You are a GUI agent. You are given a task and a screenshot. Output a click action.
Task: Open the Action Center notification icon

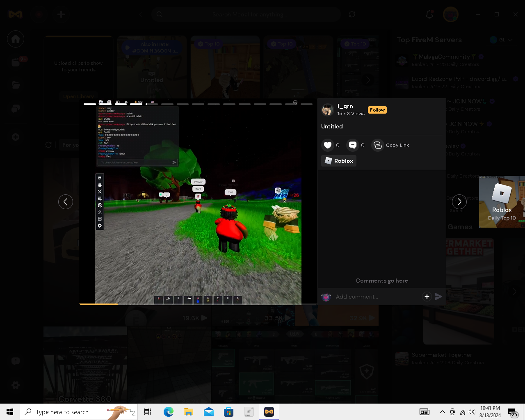pyautogui.click(x=513, y=412)
